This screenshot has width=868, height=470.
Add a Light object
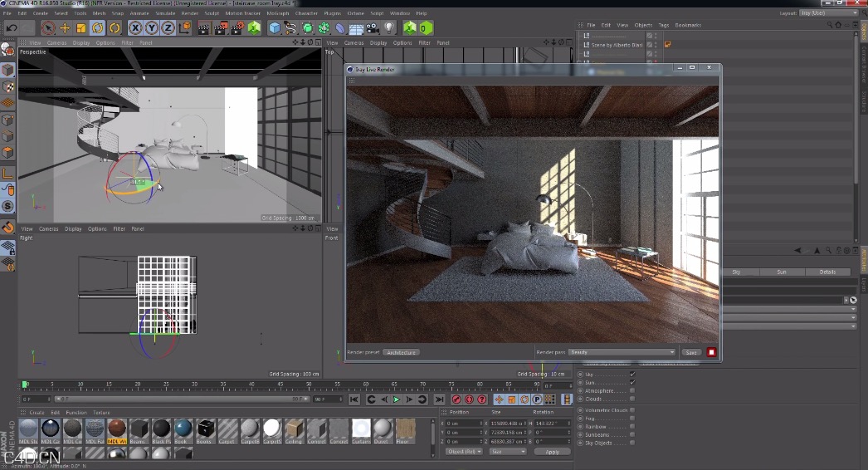click(x=389, y=27)
